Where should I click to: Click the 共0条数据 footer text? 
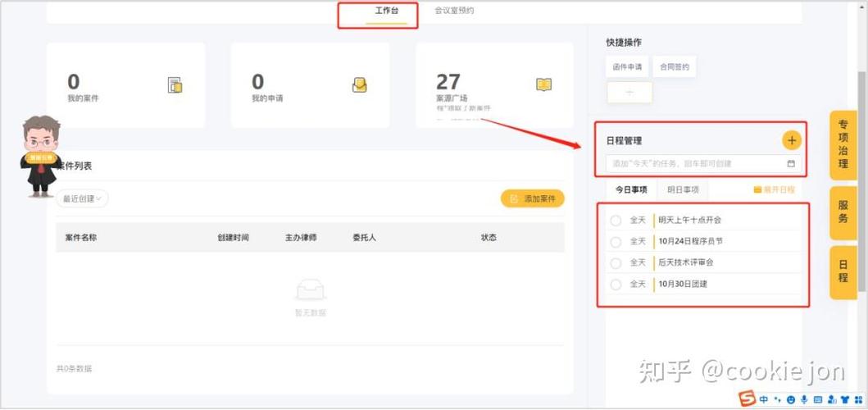[x=75, y=369]
